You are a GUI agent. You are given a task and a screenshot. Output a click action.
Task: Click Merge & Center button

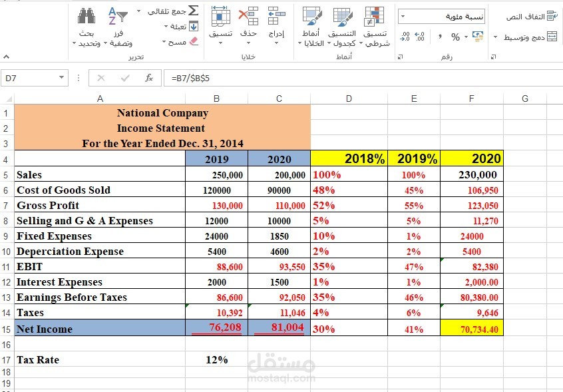[x=530, y=37]
